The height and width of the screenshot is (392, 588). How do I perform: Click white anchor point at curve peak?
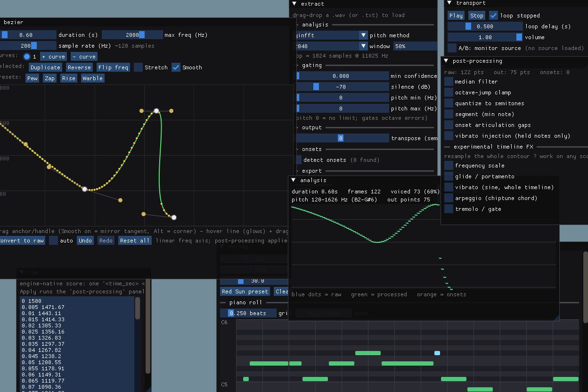coord(156,111)
